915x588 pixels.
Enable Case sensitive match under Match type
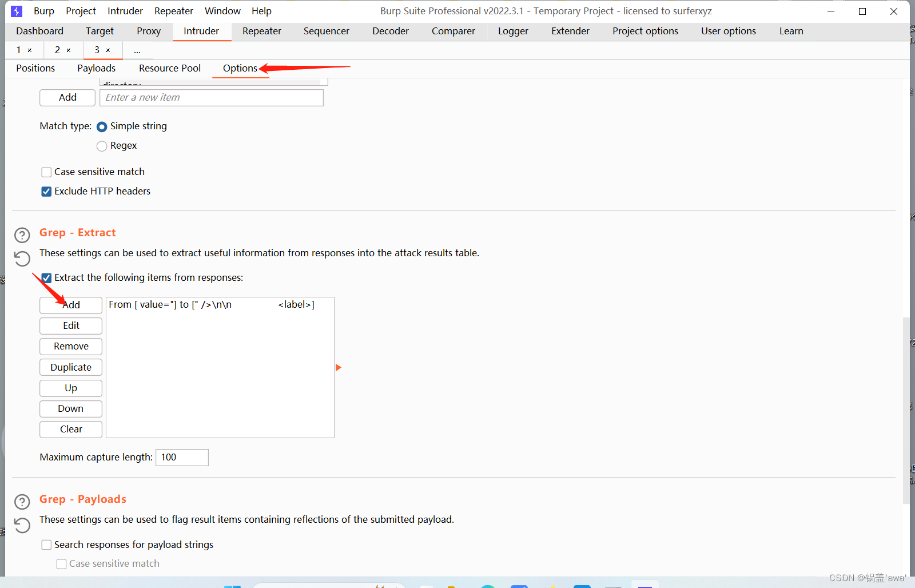coord(46,172)
